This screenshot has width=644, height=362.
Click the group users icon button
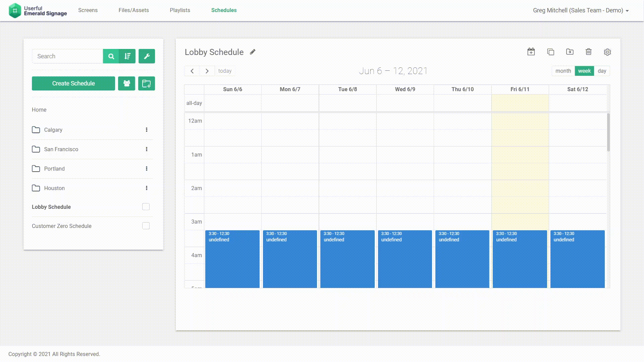click(x=126, y=83)
